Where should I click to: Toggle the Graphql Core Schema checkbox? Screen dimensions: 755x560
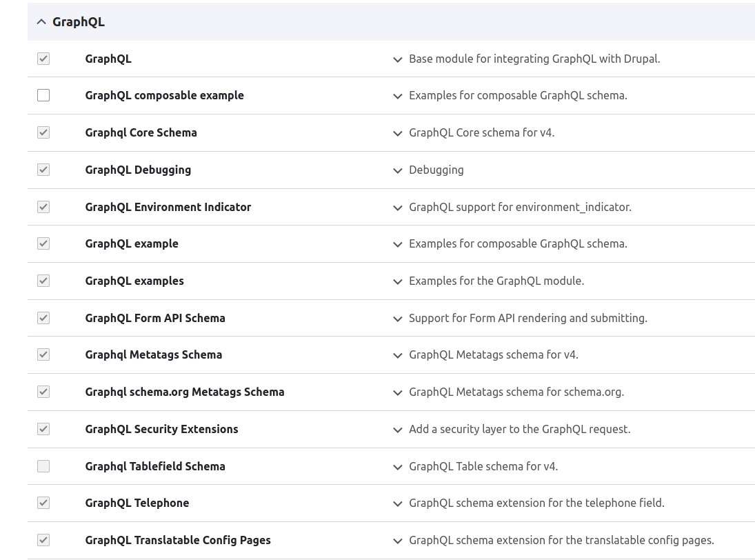[x=43, y=132]
